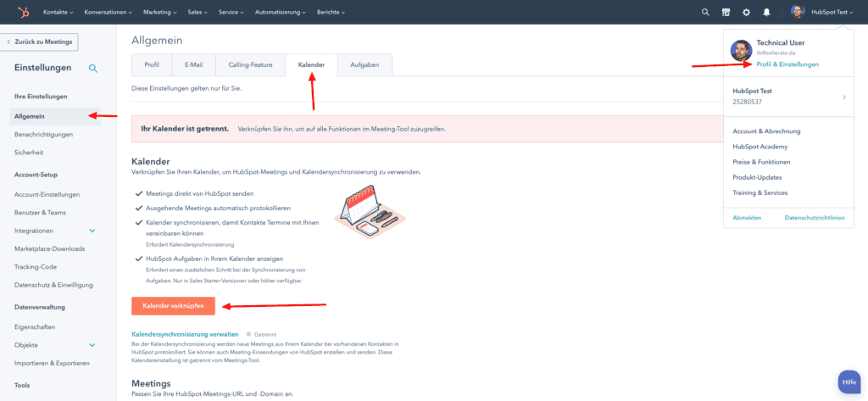Switch to the Calling-Feature tab
The height and width of the screenshot is (401, 868).
click(x=250, y=64)
